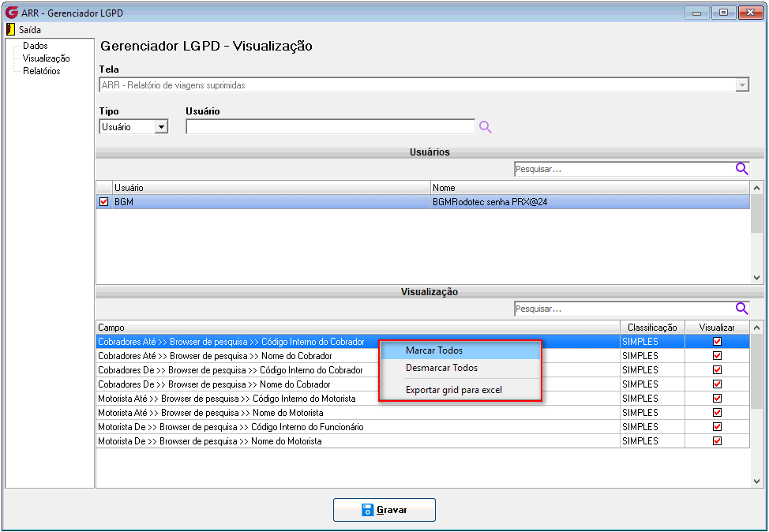Maximize the ARR Gerenciador LGPD window
769x532 pixels.
pos(723,13)
